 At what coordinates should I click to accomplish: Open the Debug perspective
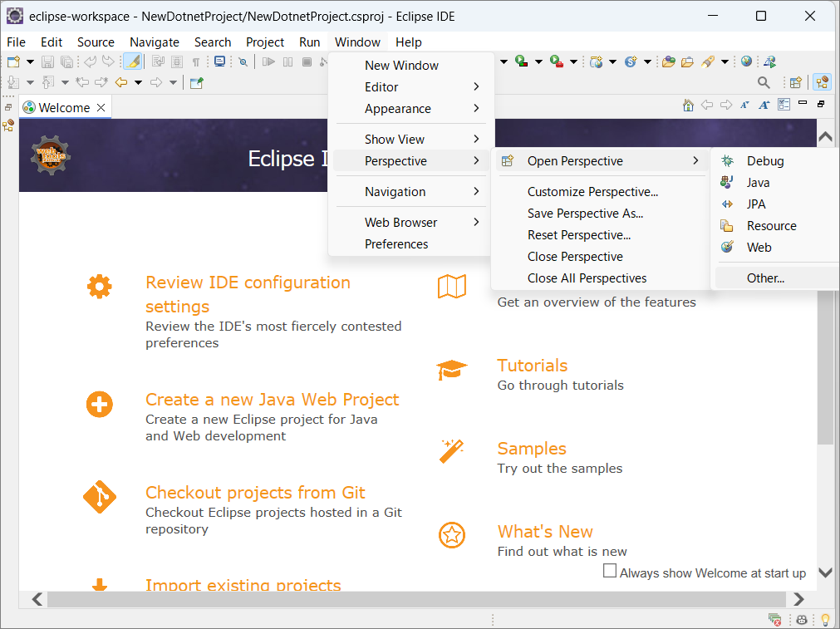pyautogui.click(x=776, y=160)
